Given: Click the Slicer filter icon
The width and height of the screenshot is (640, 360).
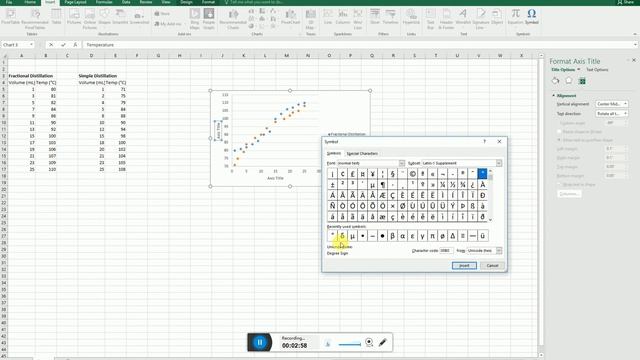Looking at the screenshot, I should click(x=375, y=15).
